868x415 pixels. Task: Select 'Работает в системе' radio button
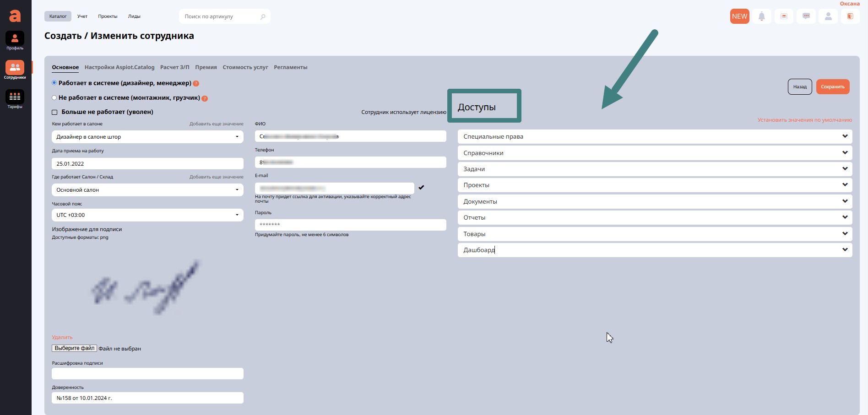[54, 83]
